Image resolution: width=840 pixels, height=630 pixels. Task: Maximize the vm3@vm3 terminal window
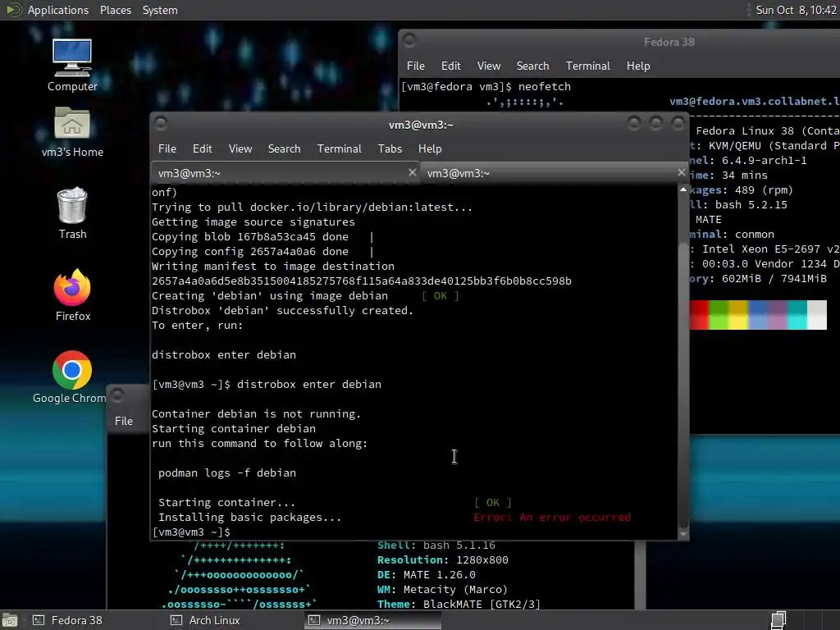coord(655,124)
